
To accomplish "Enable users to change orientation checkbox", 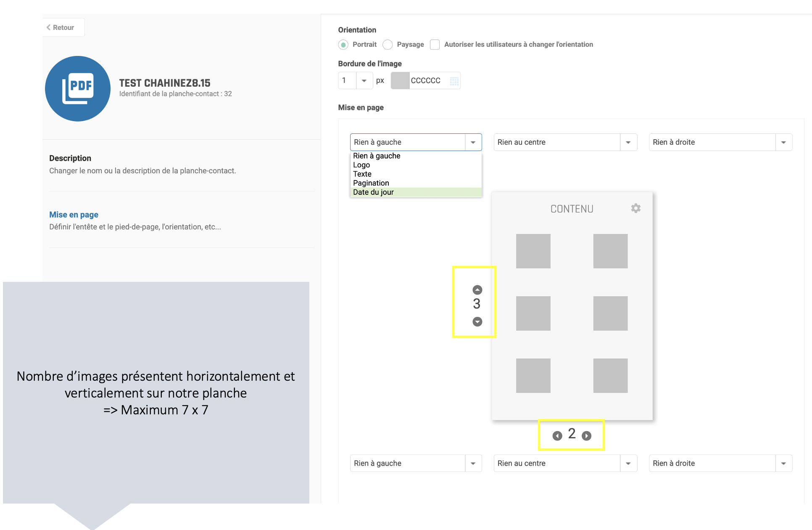I will (x=435, y=45).
